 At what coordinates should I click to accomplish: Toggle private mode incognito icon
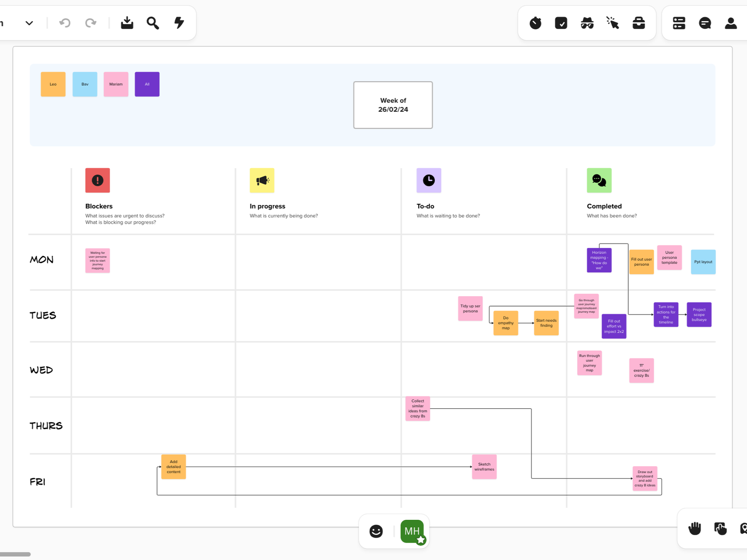pyautogui.click(x=587, y=23)
